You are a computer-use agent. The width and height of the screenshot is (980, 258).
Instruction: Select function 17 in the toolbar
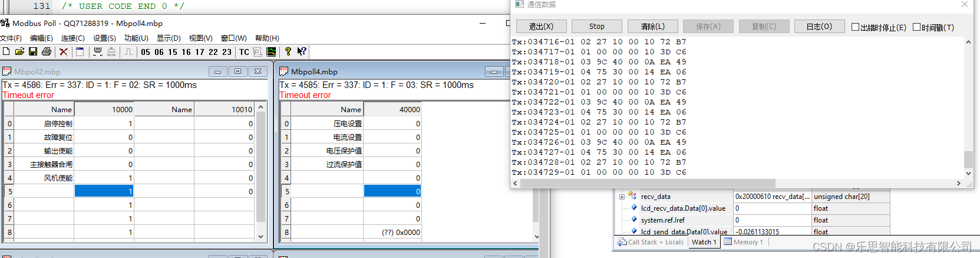pyautogui.click(x=200, y=52)
